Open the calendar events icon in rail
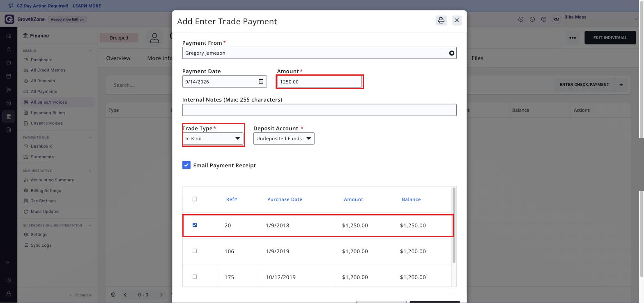Viewport: 644px width, 303px height. click(x=9, y=76)
